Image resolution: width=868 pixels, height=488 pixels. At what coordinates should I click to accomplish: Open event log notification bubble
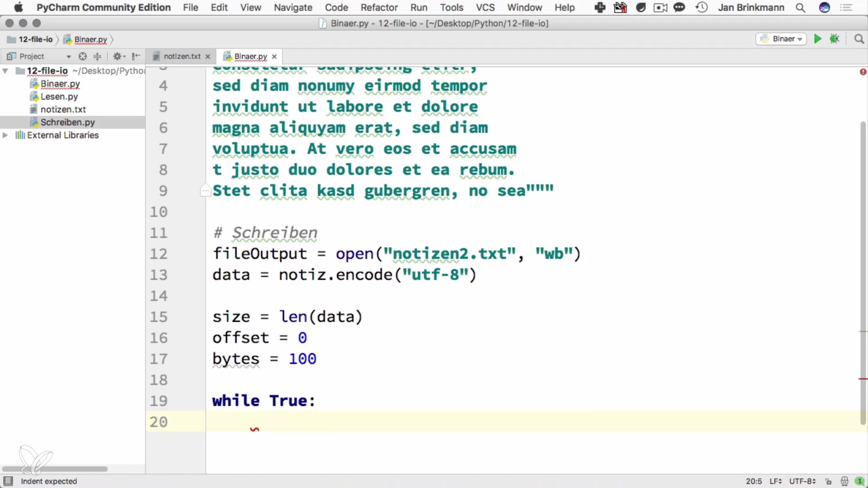[x=859, y=481]
